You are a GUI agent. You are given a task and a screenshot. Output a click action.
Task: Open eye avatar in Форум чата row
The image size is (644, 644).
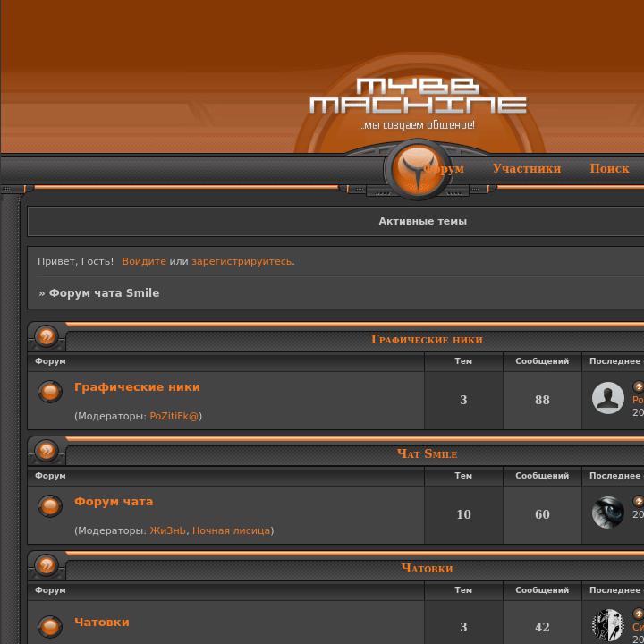pos(608,513)
